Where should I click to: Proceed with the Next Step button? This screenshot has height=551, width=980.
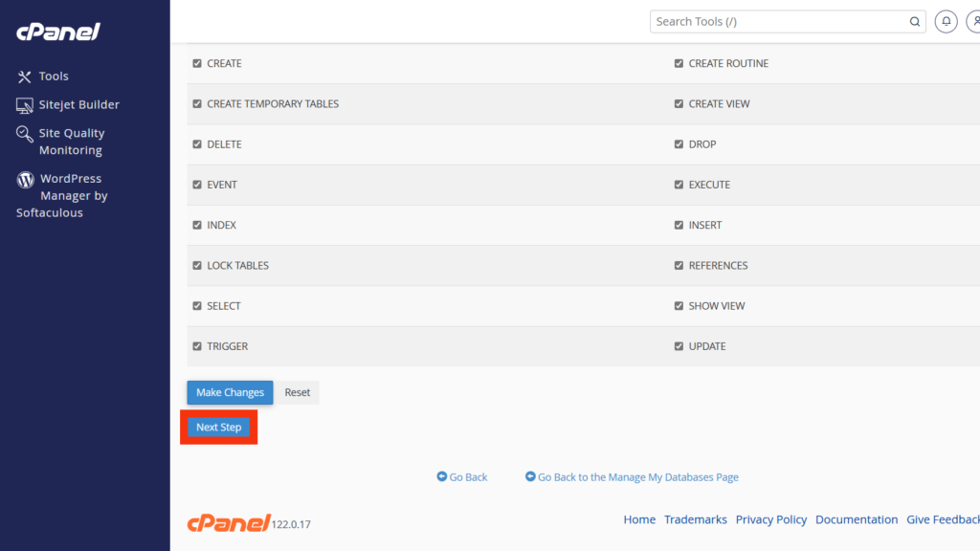click(219, 428)
